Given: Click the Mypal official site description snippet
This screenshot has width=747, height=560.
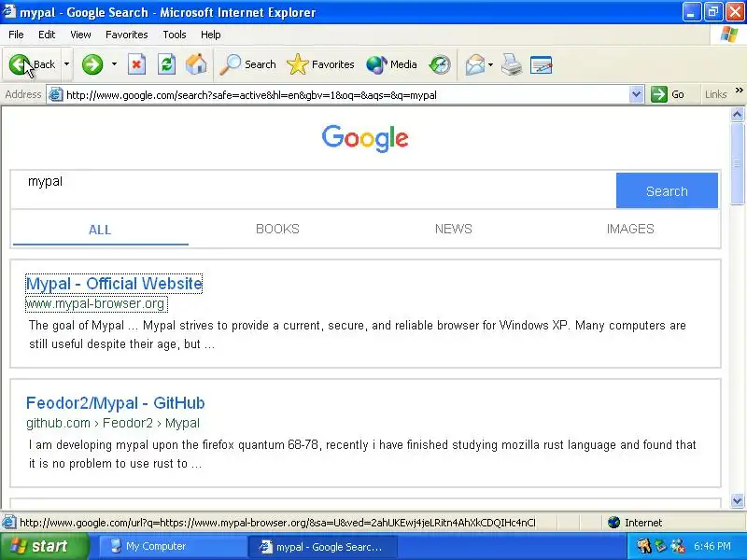Looking at the screenshot, I should tap(358, 335).
